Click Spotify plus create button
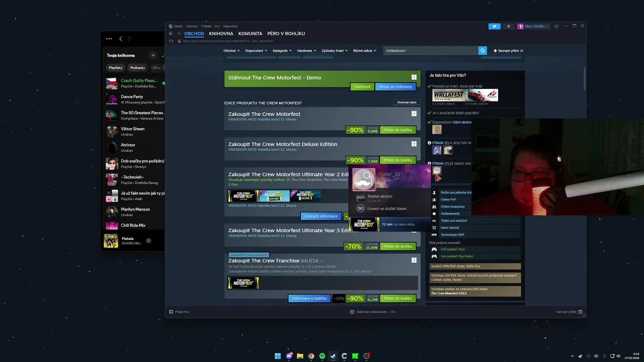 coord(153,55)
